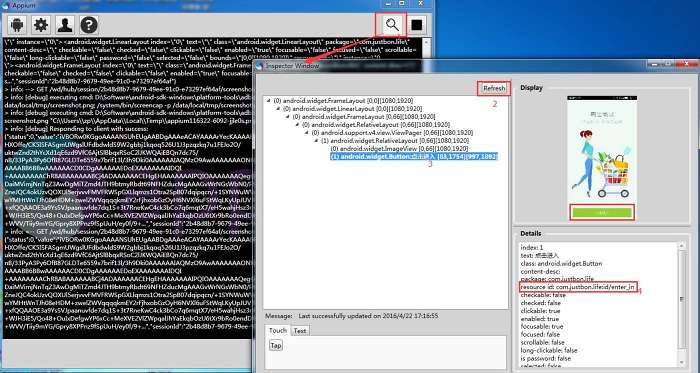700x373 pixels.
Task: Click the device screenshot preview in Display
Action: [602, 158]
